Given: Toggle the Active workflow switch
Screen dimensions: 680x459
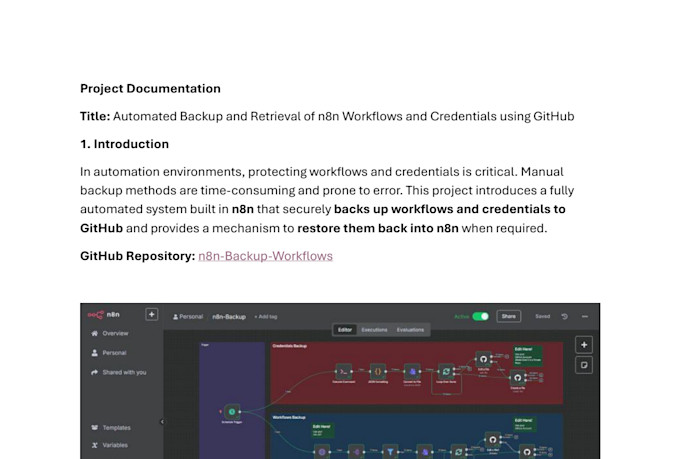Looking at the screenshot, I should tap(481, 316).
